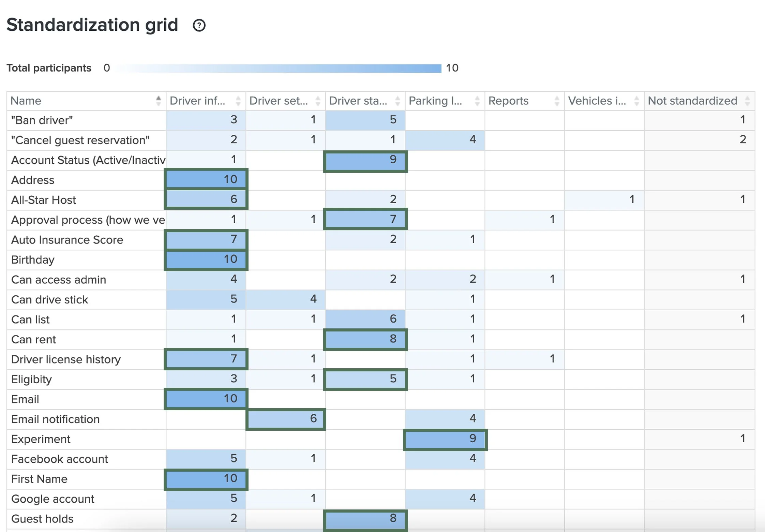Click the Account Status row's 9 cell
This screenshot has width=765, height=532.
point(365,160)
